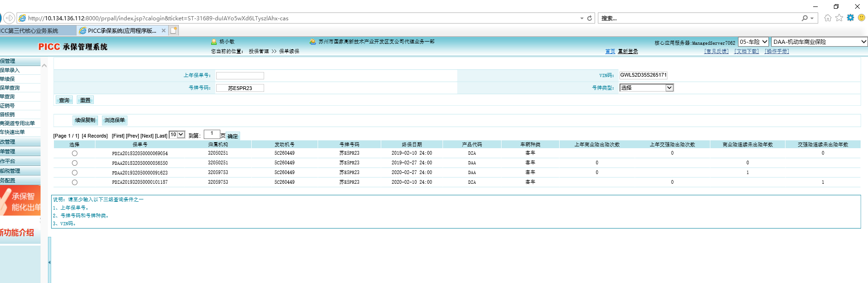868x283 pixels.
Task: Click the 首页 link
Action: pyautogui.click(x=610, y=51)
